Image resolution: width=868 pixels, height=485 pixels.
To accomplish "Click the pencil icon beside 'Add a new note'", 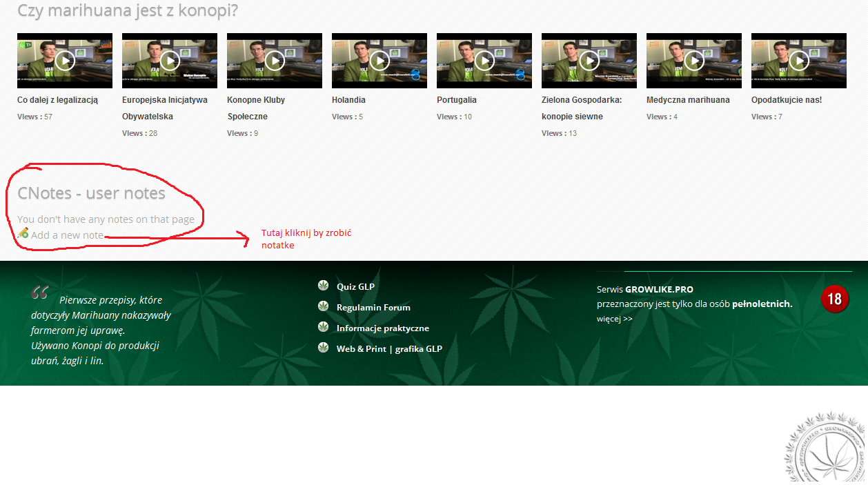I will pyautogui.click(x=23, y=233).
